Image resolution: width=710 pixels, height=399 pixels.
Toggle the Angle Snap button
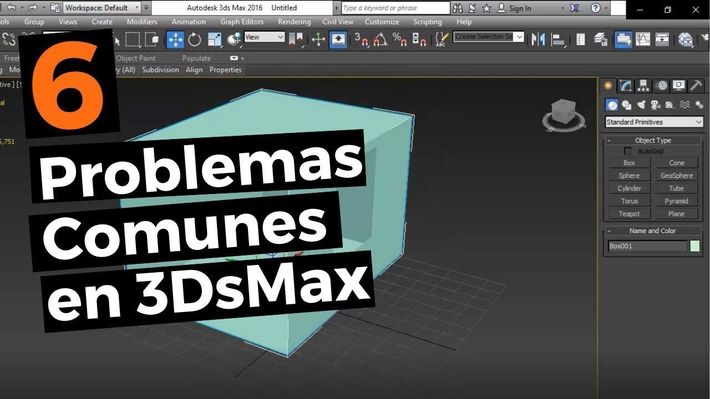click(x=380, y=40)
